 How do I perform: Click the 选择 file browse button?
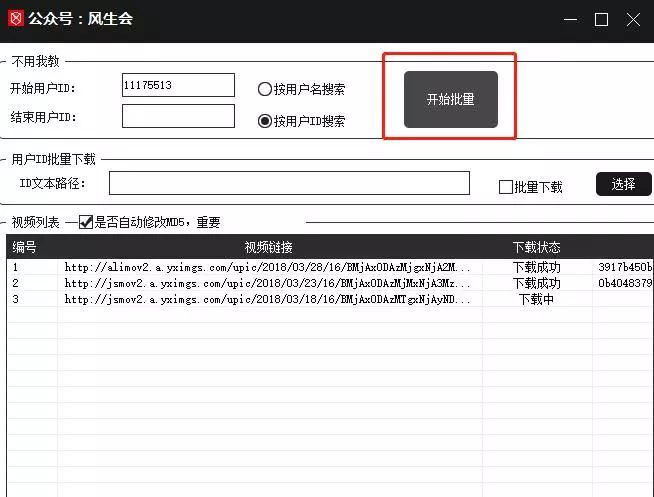[623, 184]
